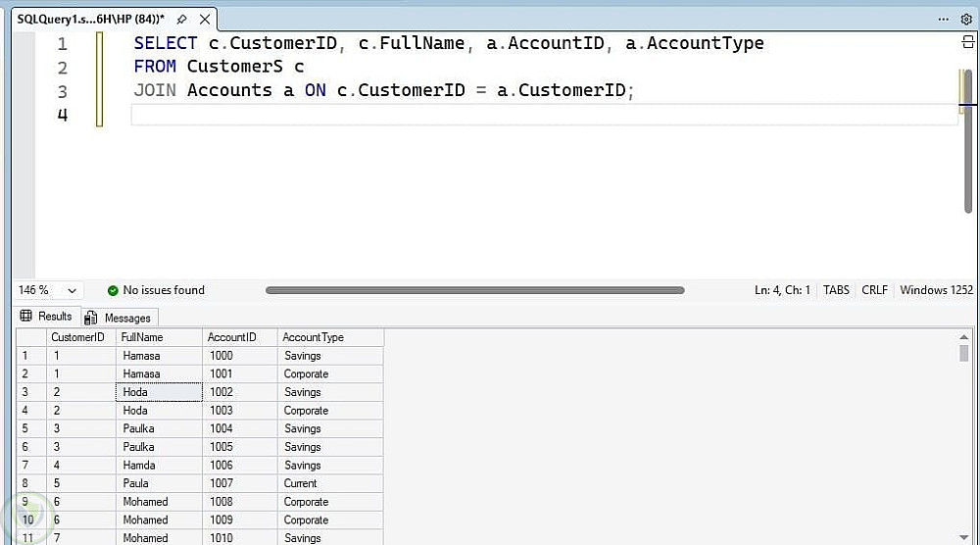The height and width of the screenshot is (545, 980).
Task: Select the AccountType column header
Action: 314,337
